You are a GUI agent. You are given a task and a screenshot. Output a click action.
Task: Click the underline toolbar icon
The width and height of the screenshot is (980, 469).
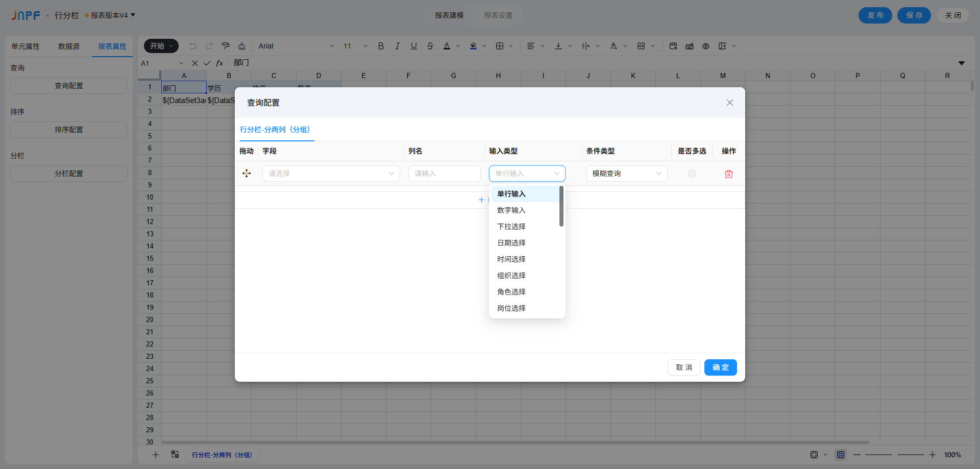coord(413,46)
